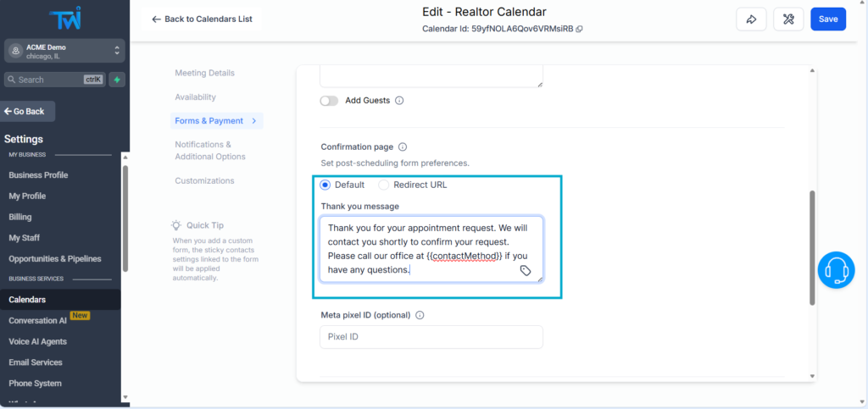Copy the Calendar Id with copy icon
Image resolution: width=868 pixels, height=409 pixels.
click(x=579, y=30)
